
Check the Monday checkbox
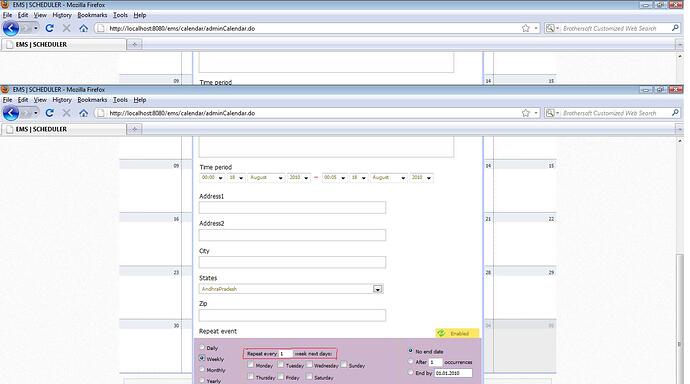(250, 365)
